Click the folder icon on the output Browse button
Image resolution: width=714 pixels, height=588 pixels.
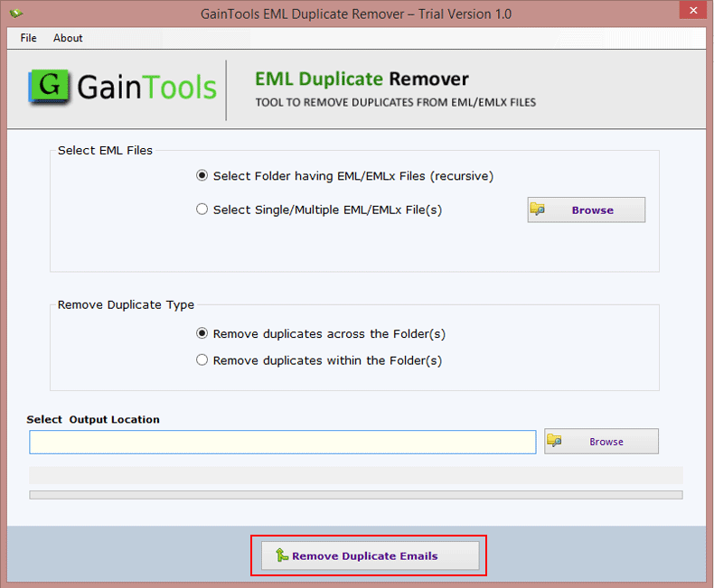pyautogui.click(x=554, y=441)
